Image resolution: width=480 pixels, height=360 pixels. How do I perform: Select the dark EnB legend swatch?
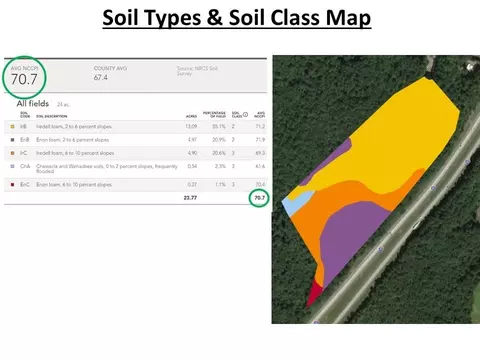13,140
